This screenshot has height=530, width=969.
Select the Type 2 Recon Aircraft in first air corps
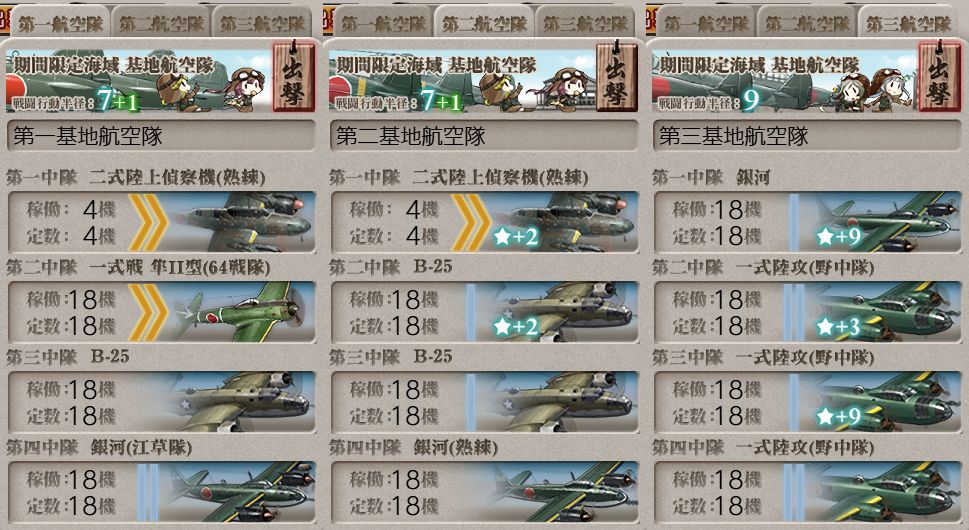point(162,222)
